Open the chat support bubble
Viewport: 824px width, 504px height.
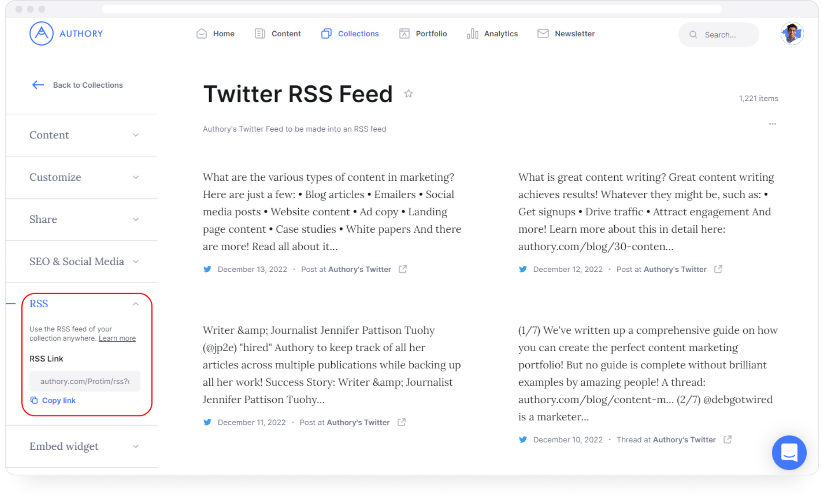789,453
